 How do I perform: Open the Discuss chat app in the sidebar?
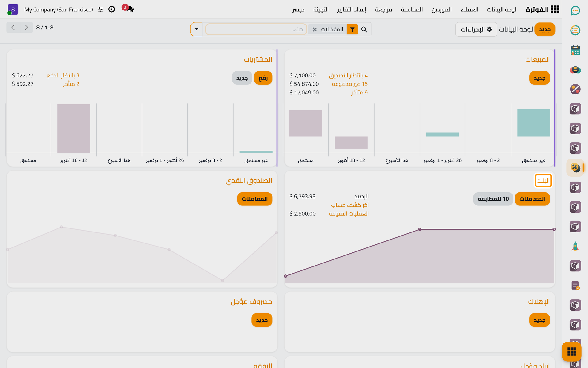tap(575, 11)
